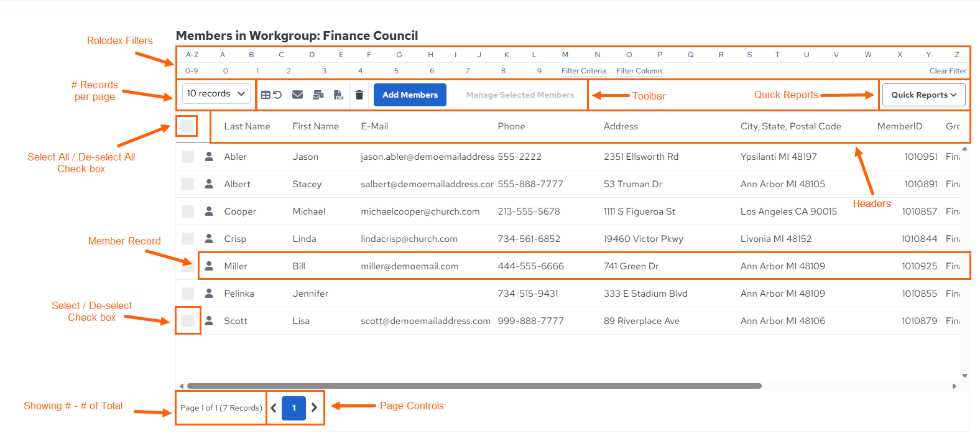Click the mail merge envelopes icon
980x441 pixels.
click(x=318, y=95)
